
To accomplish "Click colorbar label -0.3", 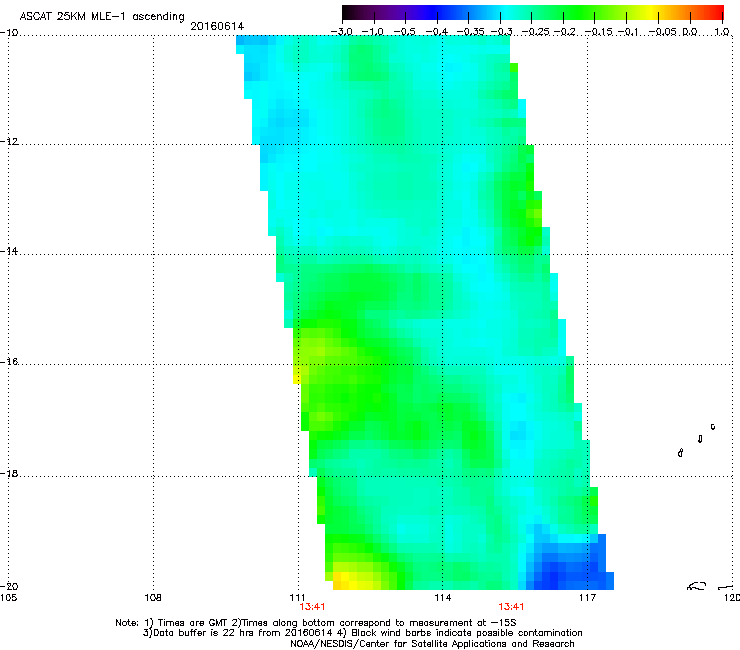I will [x=501, y=32].
